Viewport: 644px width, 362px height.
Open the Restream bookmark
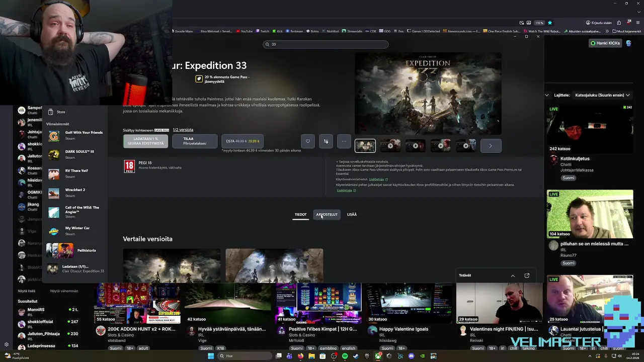click(294, 31)
